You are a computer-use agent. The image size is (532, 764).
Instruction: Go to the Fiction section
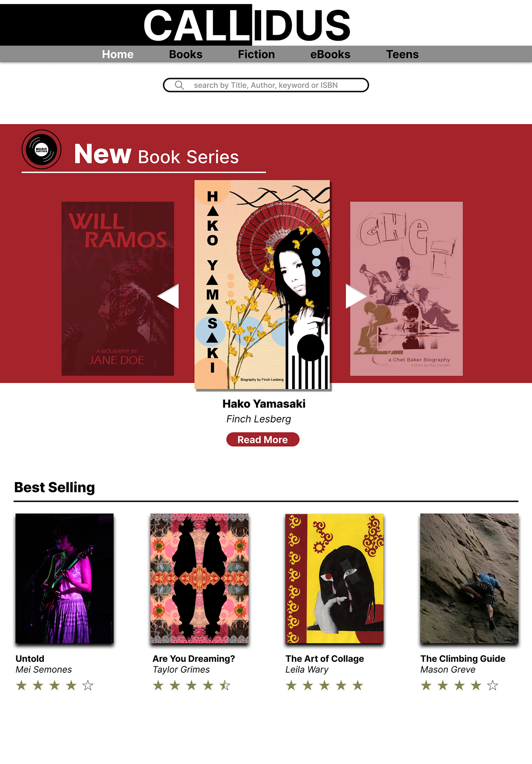[x=256, y=54]
